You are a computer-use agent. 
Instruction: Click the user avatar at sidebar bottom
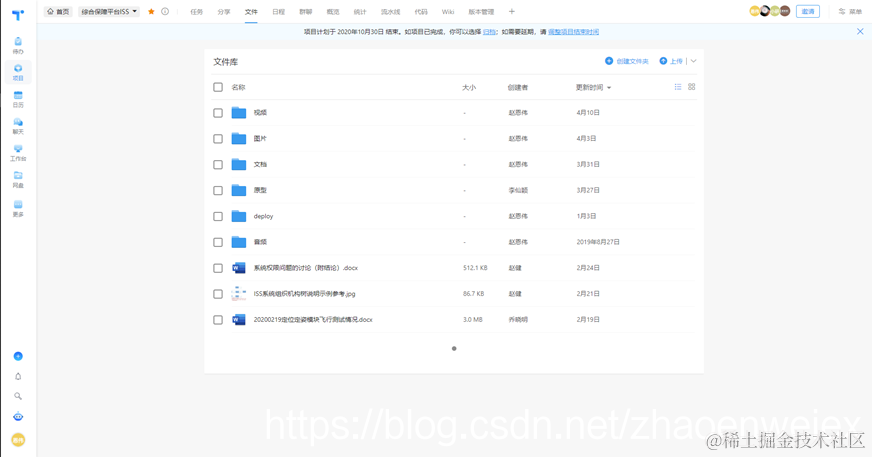point(18,440)
